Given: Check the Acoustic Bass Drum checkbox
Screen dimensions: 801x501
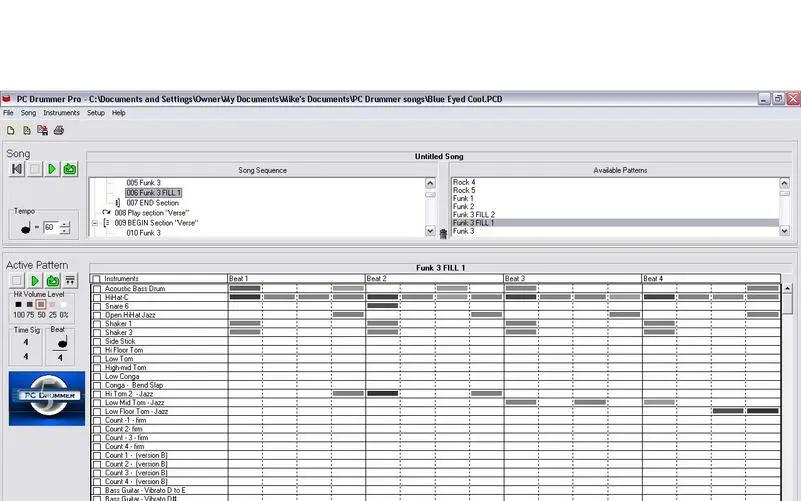Looking at the screenshot, I should (x=97, y=289).
